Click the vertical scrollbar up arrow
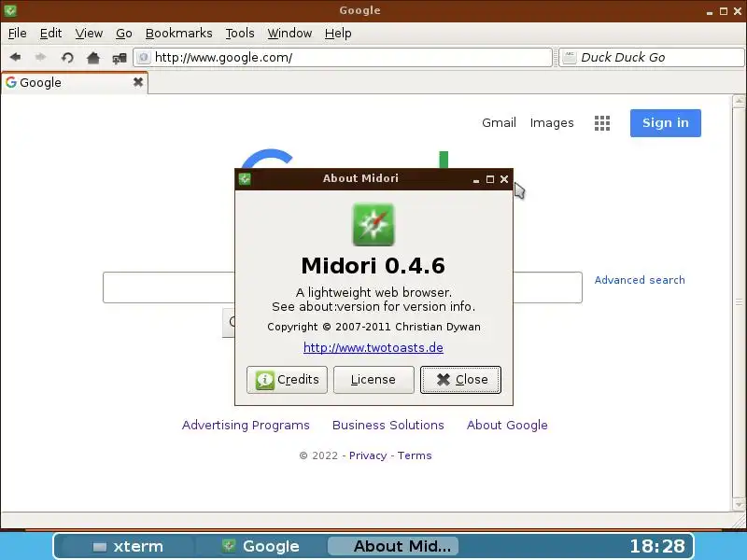This screenshot has width=747, height=560. [739, 101]
